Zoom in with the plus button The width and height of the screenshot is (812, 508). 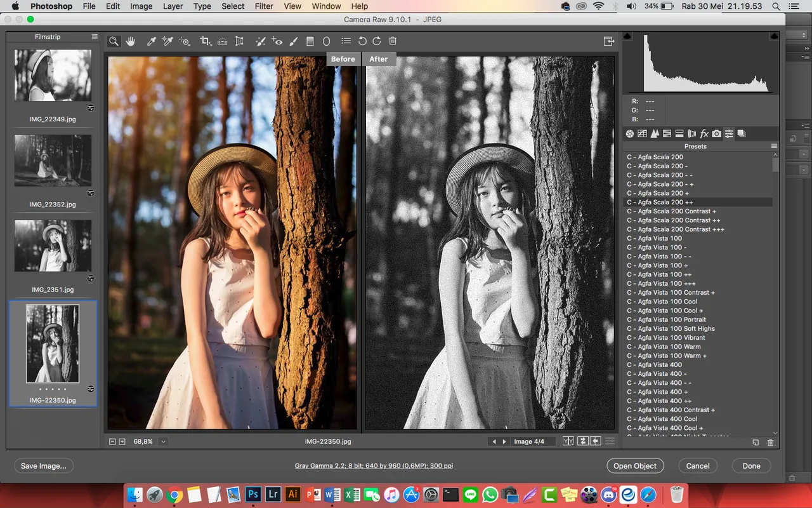coord(122,441)
